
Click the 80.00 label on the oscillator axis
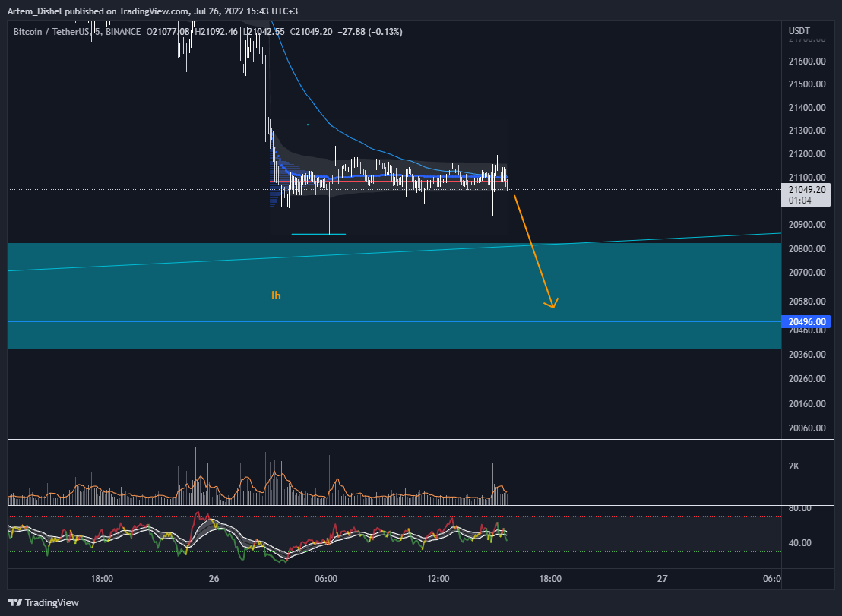799,508
